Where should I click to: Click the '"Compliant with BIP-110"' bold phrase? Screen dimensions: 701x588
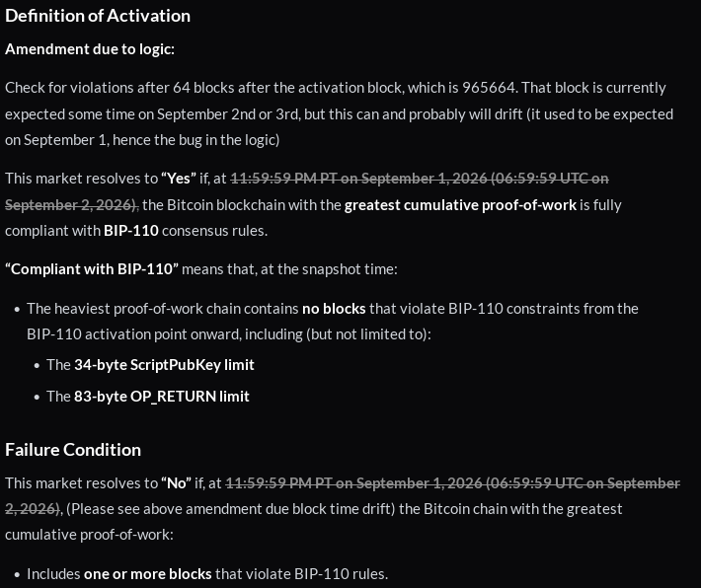click(x=92, y=269)
